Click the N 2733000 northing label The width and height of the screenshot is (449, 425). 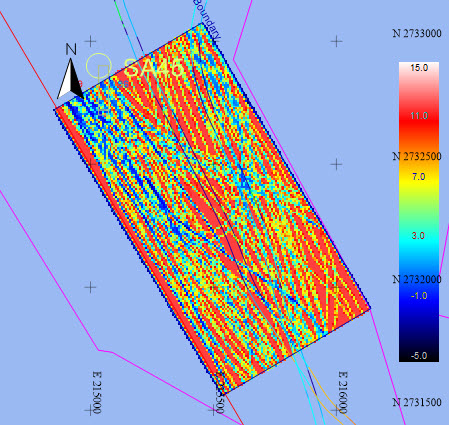417,33
